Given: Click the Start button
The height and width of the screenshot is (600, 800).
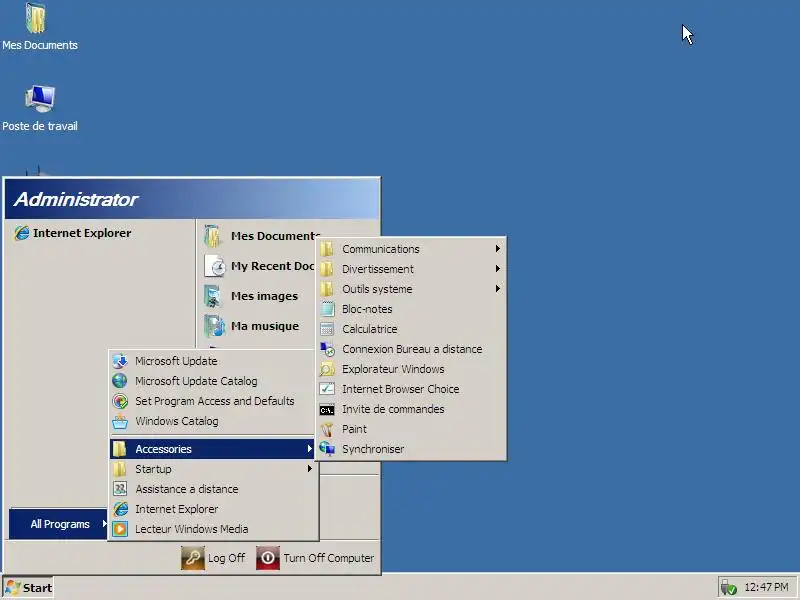Looking at the screenshot, I should 29,588.
